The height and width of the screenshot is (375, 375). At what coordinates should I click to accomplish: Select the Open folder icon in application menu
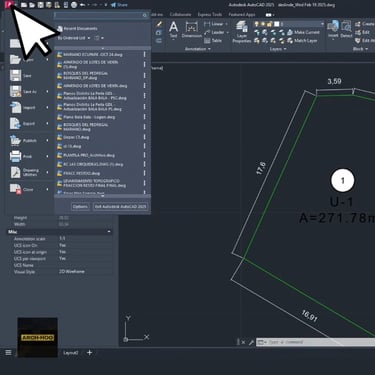click(x=15, y=60)
